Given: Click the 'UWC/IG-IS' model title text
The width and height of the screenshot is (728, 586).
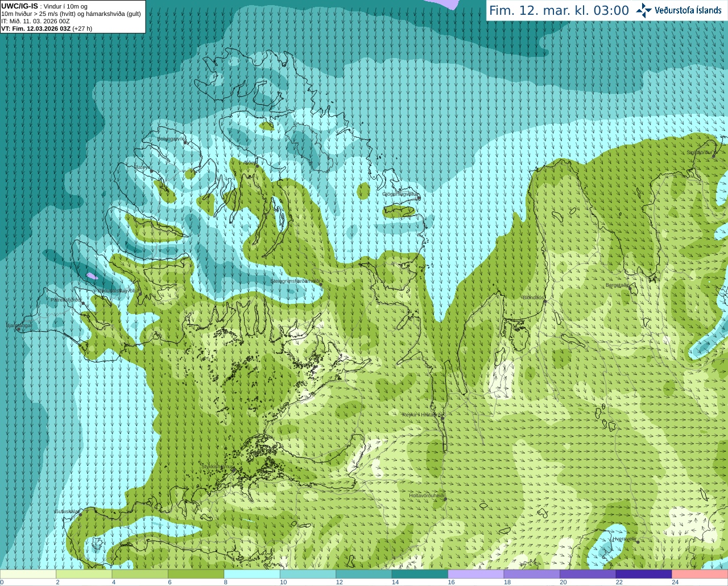Looking at the screenshot, I should pos(20,6).
